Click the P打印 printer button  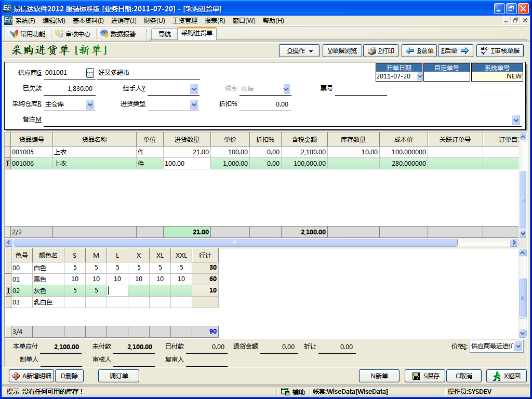(x=381, y=51)
